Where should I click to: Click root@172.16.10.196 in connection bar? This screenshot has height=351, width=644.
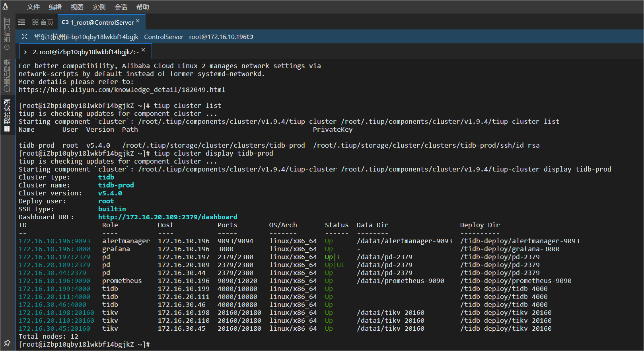tap(218, 37)
